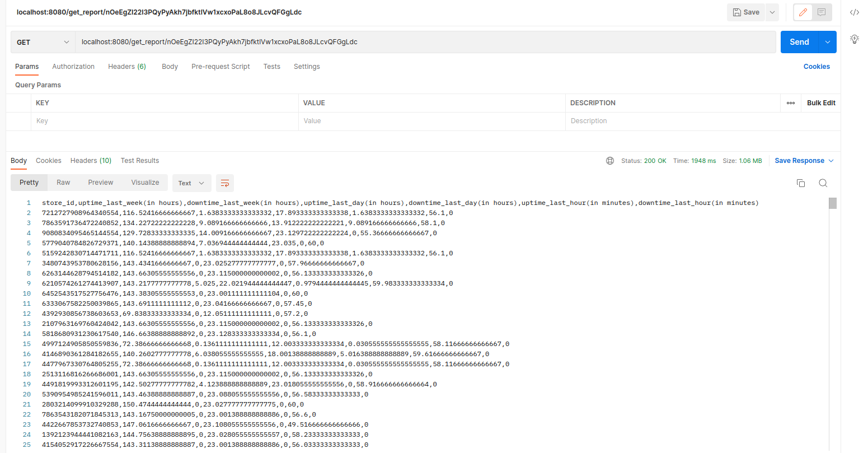Toggle line wrapping in the response viewer

[x=225, y=183]
